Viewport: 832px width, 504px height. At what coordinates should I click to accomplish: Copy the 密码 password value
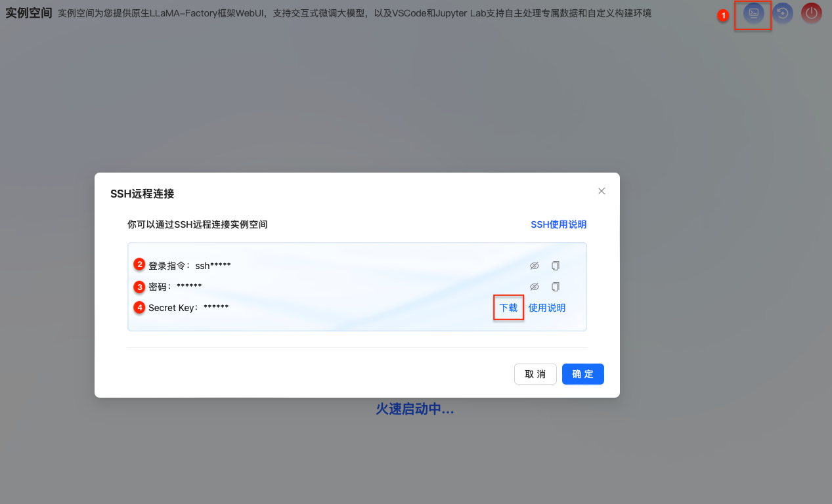pos(556,287)
